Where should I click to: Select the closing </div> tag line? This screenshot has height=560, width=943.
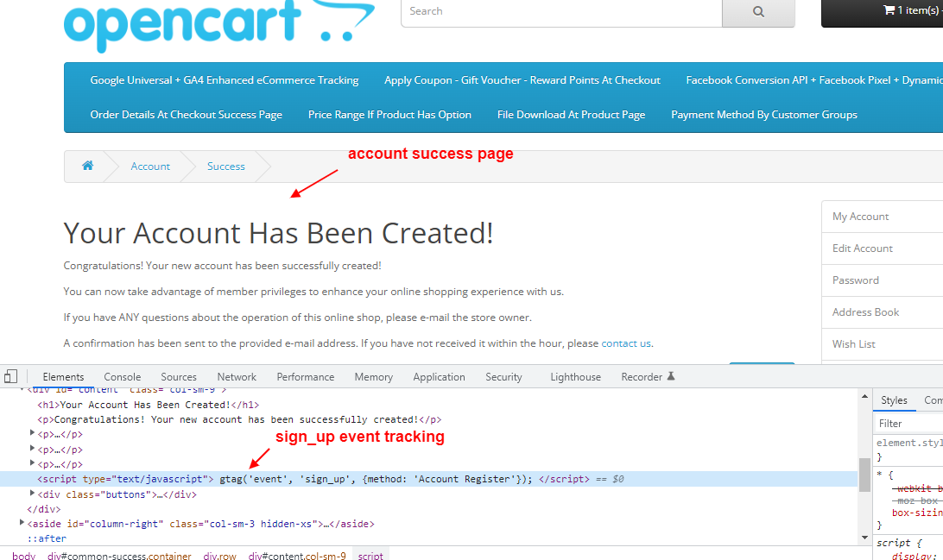pos(44,509)
